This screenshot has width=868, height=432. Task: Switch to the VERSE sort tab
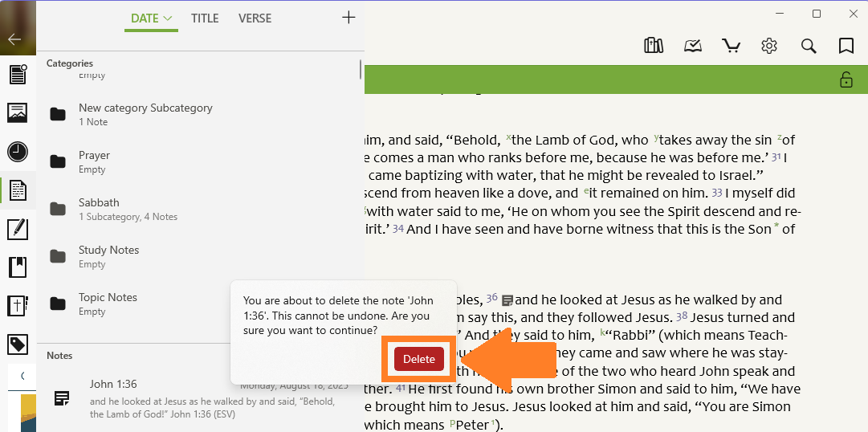coord(255,18)
